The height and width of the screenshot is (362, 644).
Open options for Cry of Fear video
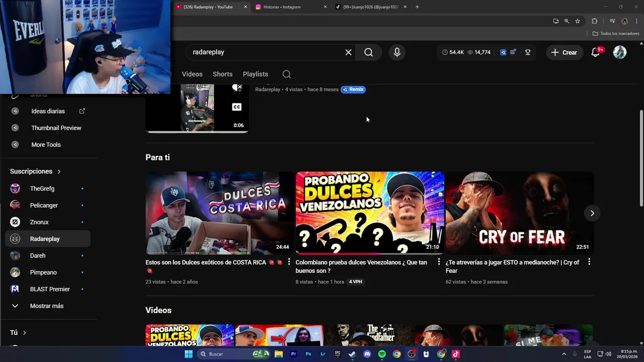click(x=589, y=262)
